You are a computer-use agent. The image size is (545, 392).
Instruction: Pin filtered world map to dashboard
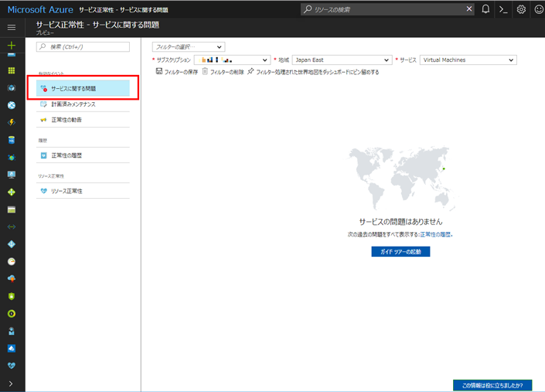click(313, 72)
